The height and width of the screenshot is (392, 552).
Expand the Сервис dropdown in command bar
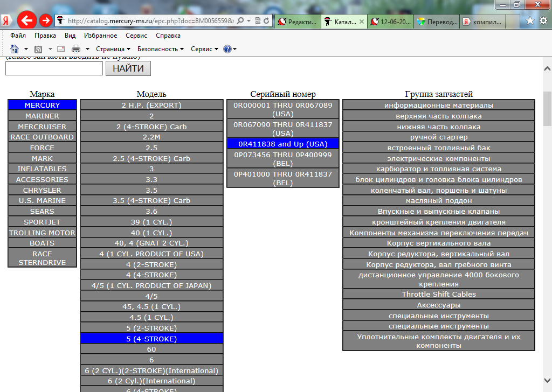[x=204, y=49]
